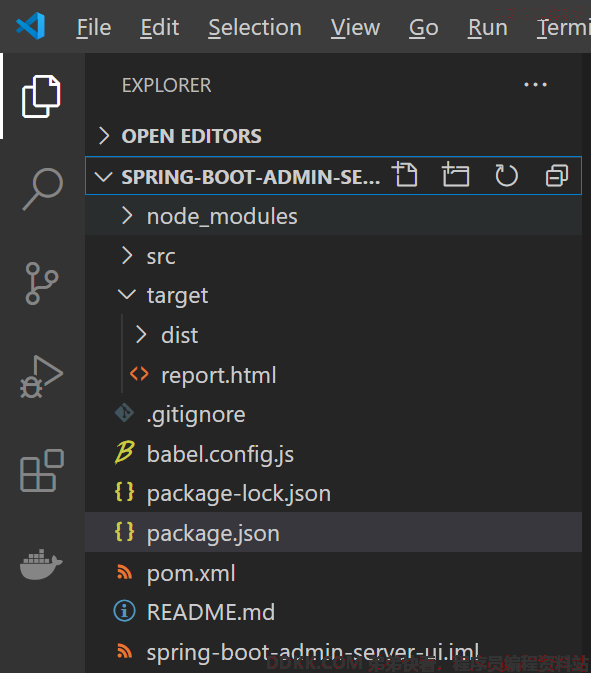
Task: Open Explorer more actions ellipsis
Action: [536, 85]
